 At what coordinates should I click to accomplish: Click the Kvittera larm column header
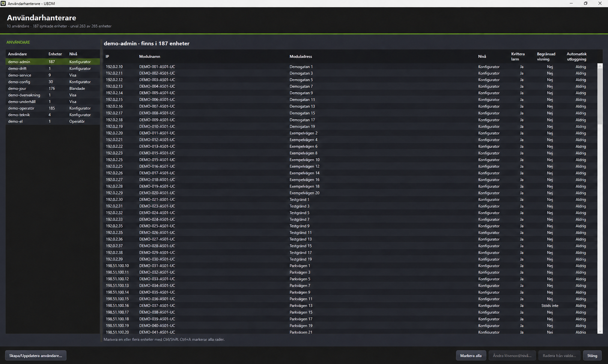[x=518, y=57]
